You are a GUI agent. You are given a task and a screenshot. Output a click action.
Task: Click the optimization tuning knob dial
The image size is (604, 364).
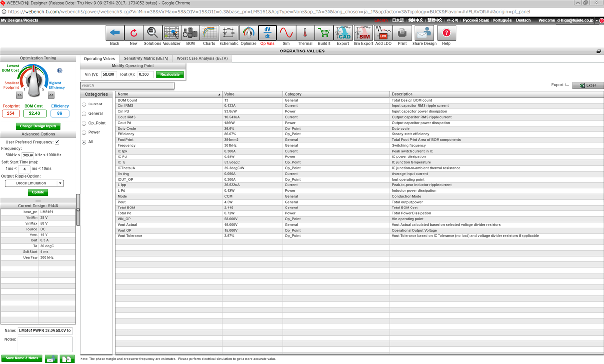[x=34, y=80]
